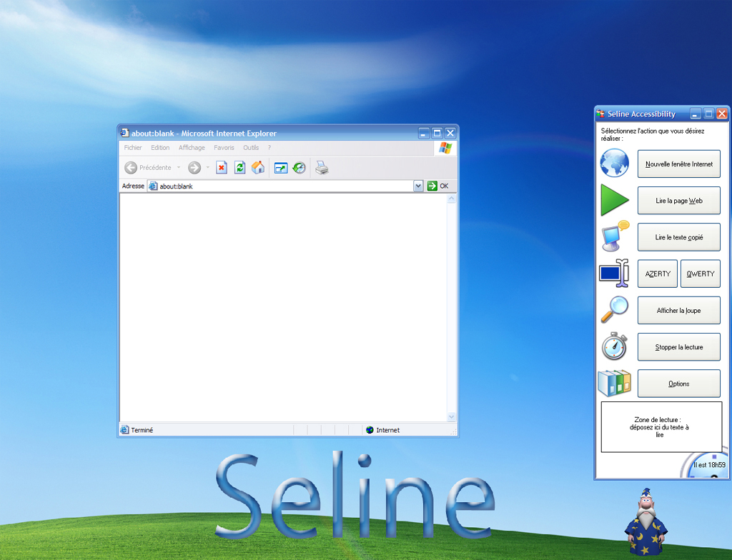Click the Zone de lecture text area
The width and height of the screenshot is (732, 560).
point(661,426)
